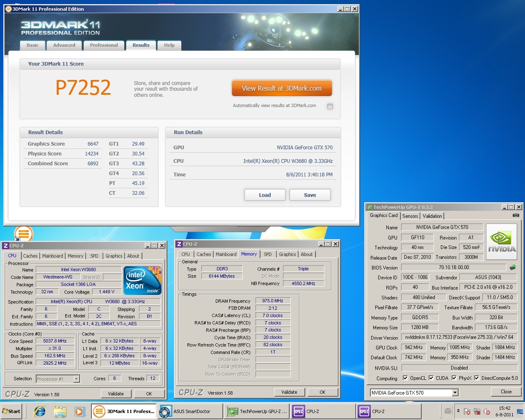525x420 pixels.
Task: Open Mainboard tab in CPU-Z CPU window
Action: [x=52, y=256]
